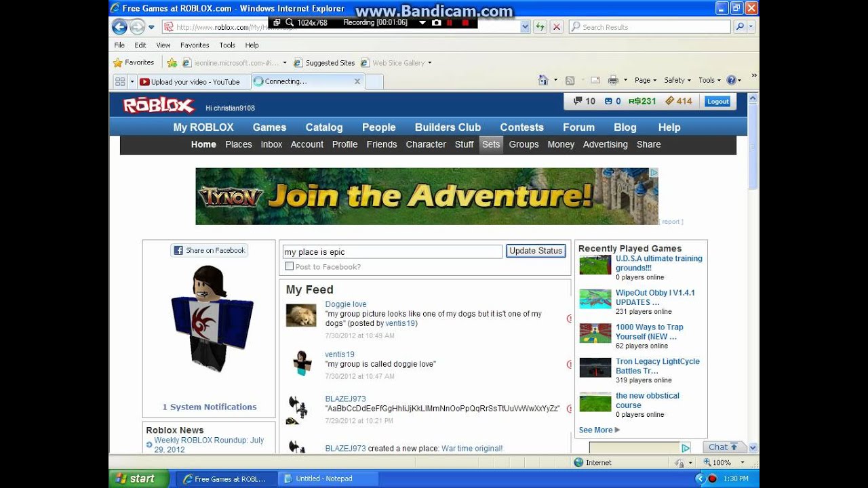Image resolution: width=868 pixels, height=488 pixels.
Task: Click See More under Recently Played Games
Action: 599,430
